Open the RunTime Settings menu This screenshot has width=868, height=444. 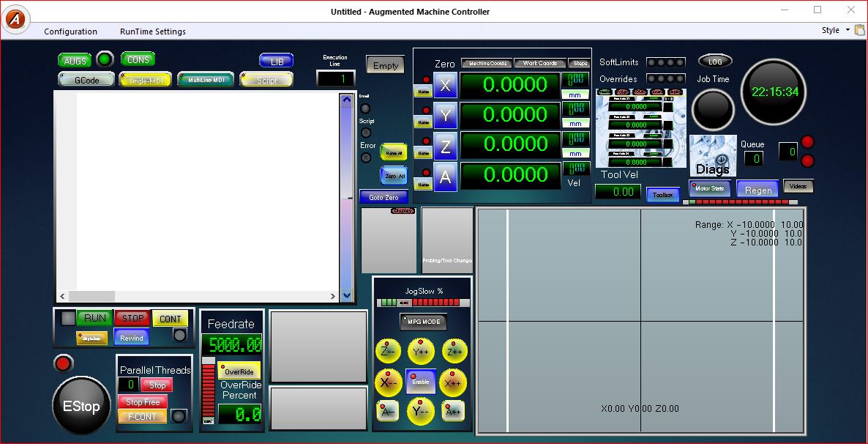coord(153,32)
